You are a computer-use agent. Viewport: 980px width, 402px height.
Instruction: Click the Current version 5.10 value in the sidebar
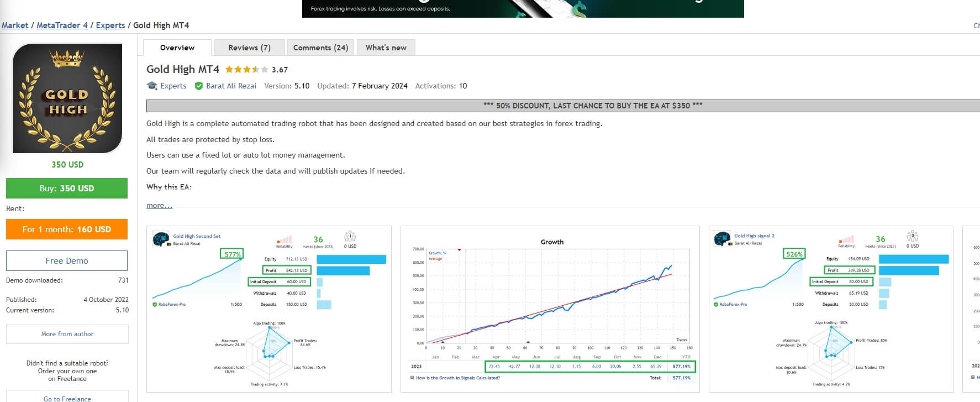click(x=122, y=310)
